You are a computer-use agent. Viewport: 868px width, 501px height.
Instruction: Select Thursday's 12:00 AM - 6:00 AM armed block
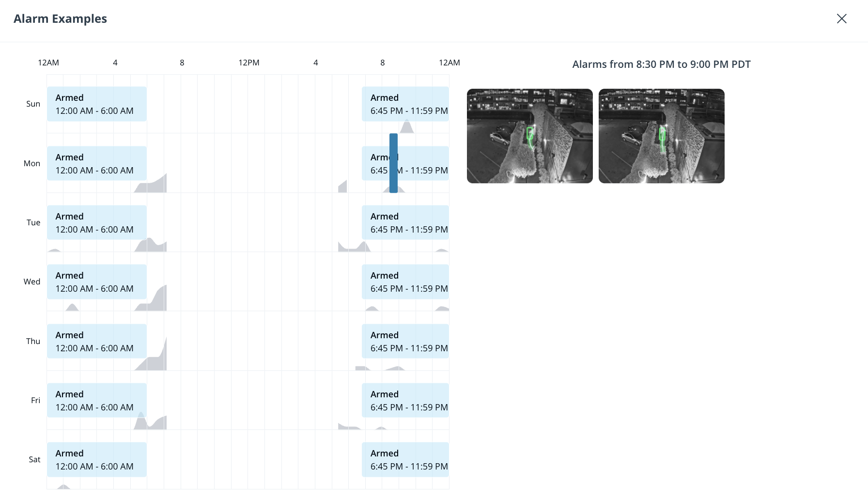tap(97, 341)
